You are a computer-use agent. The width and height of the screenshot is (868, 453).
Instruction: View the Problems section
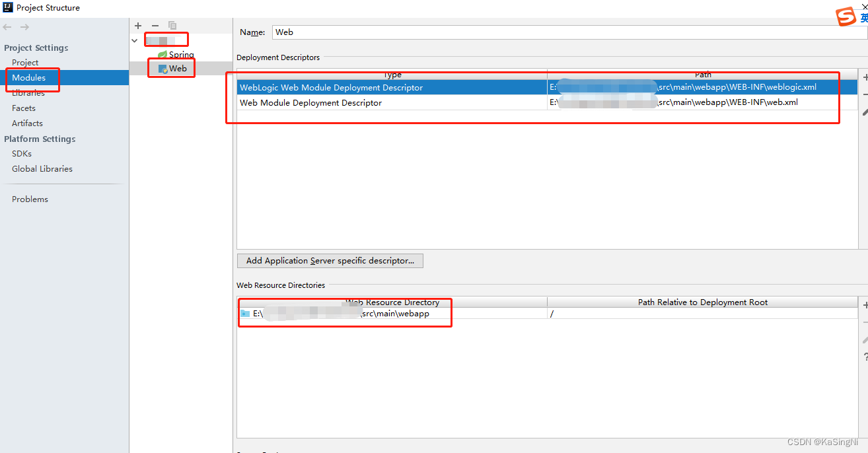[x=30, y=199]
